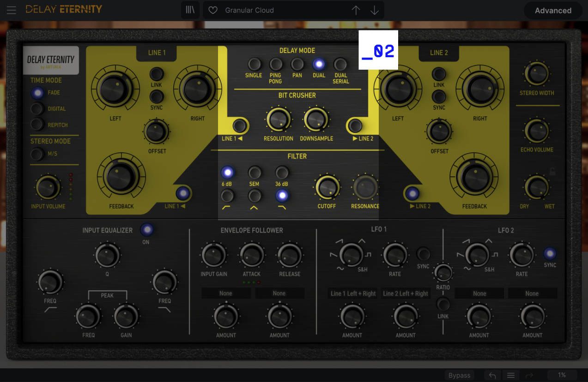
Task: Open the Advanced panel
Action: (553, 10)
